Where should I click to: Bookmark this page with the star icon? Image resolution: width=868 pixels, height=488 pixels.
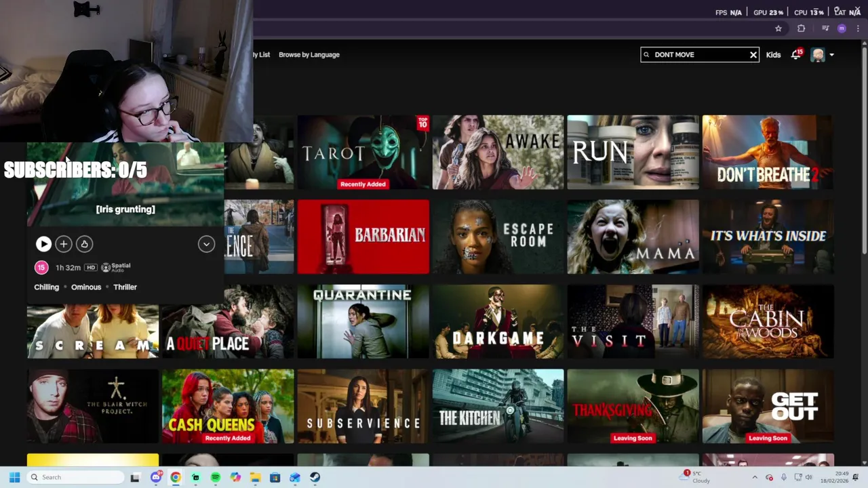pyautogui.click(x=778, y=28)
